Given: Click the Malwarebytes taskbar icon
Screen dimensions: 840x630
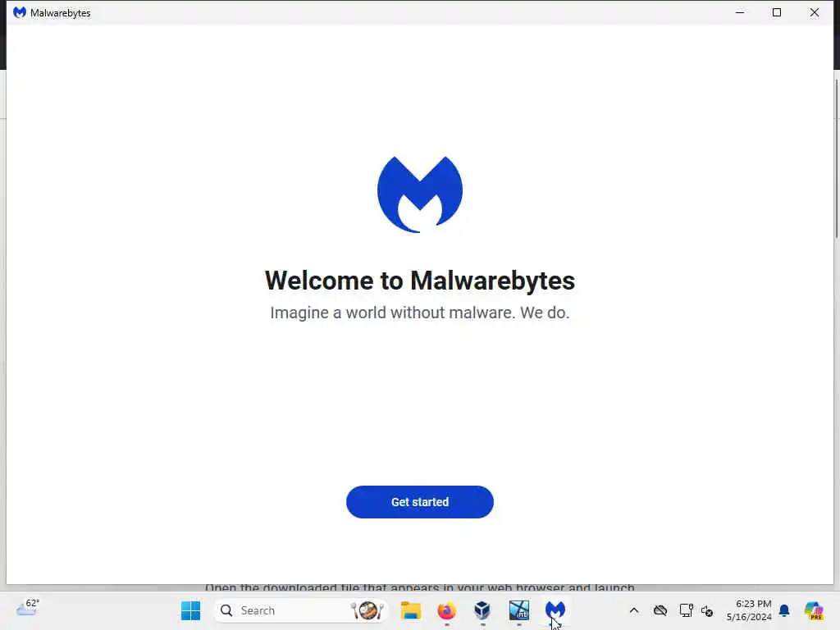Looking at the screenshot, I should [x=555, y=610].
